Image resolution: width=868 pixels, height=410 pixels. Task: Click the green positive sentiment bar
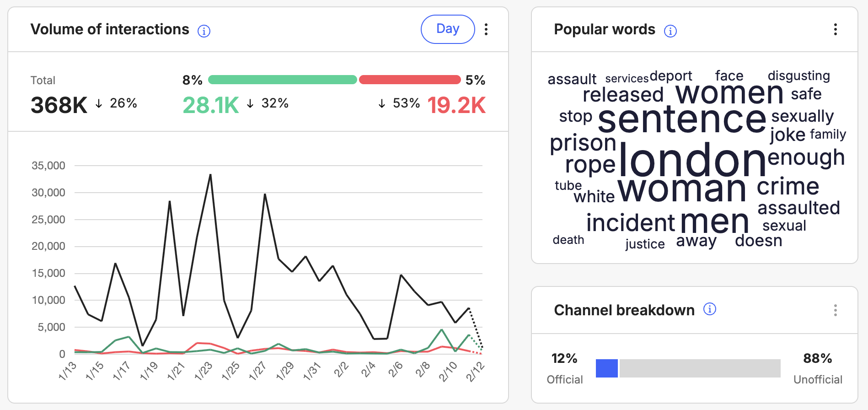click(x=282, y=80)
